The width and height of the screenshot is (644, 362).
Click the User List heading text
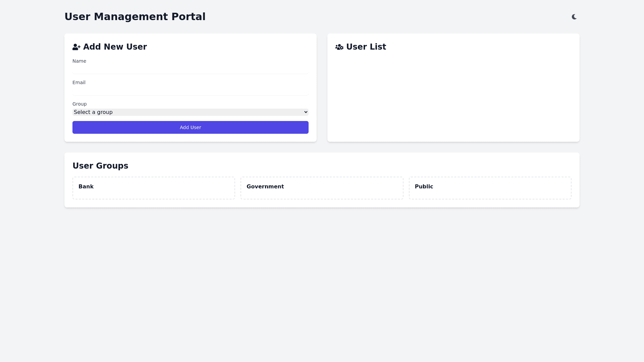[x=366, y=47]
